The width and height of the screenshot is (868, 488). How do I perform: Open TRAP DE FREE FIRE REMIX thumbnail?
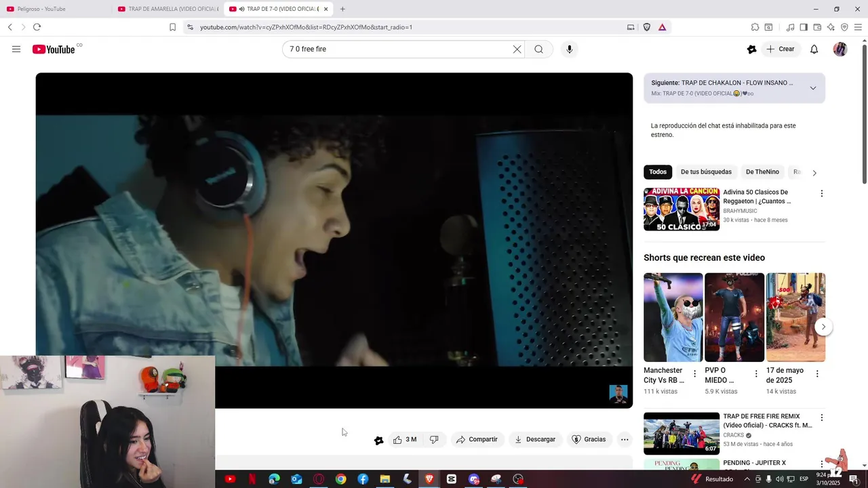(682, 434)
